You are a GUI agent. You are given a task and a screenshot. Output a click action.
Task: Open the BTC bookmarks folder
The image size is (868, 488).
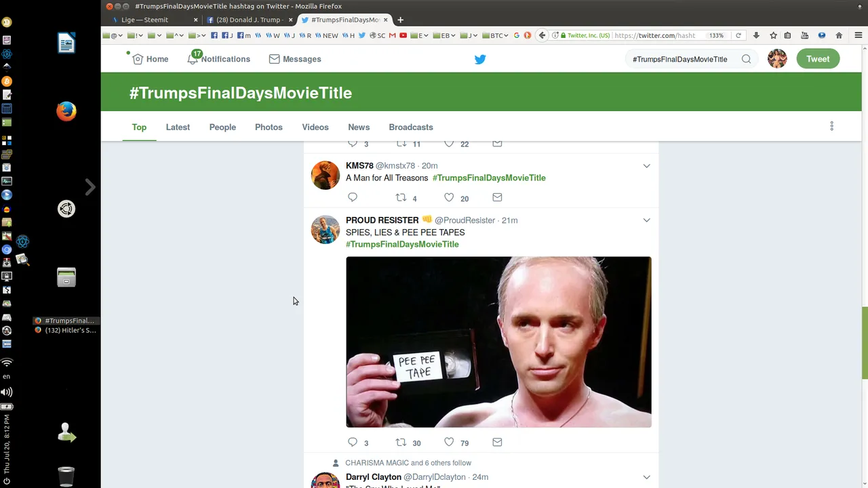pos(494,35)
